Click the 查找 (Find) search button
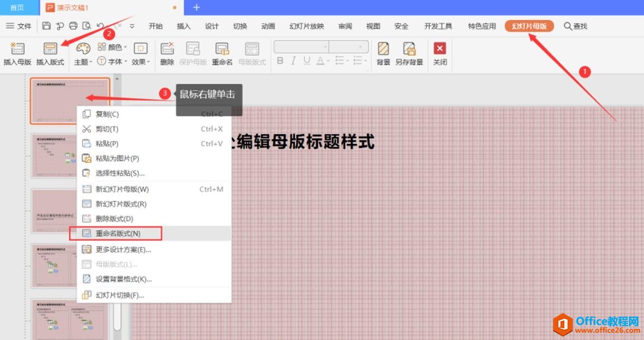644x340 pixels. click(575, 26)
